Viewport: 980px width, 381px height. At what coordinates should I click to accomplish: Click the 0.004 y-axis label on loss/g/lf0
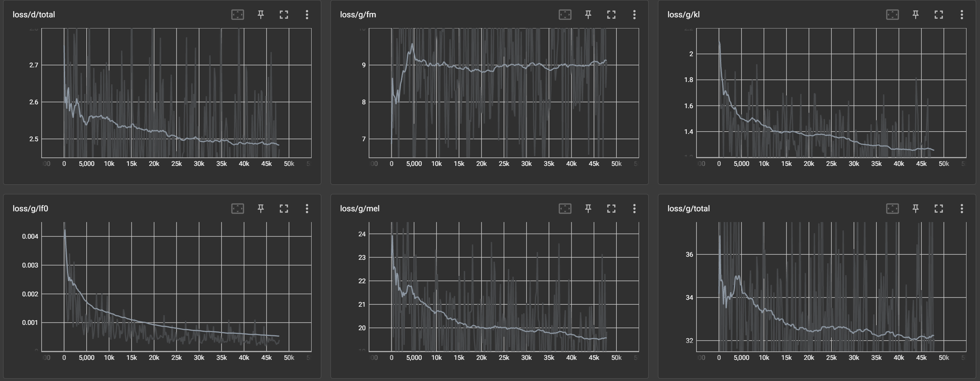(30, 236)
